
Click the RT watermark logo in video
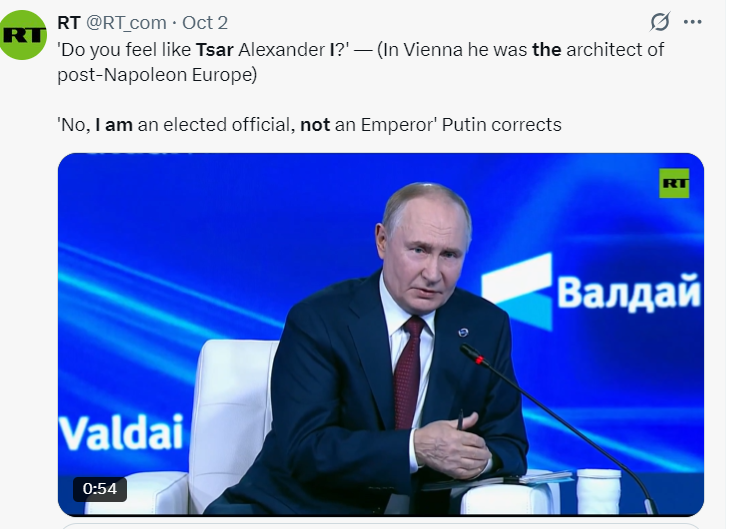[674, 183]
